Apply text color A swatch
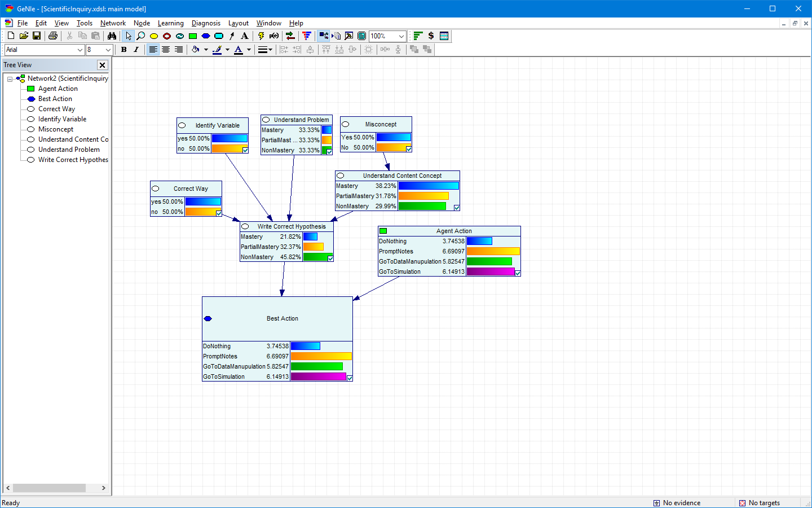The image size is (812, 508). [239, 50]
